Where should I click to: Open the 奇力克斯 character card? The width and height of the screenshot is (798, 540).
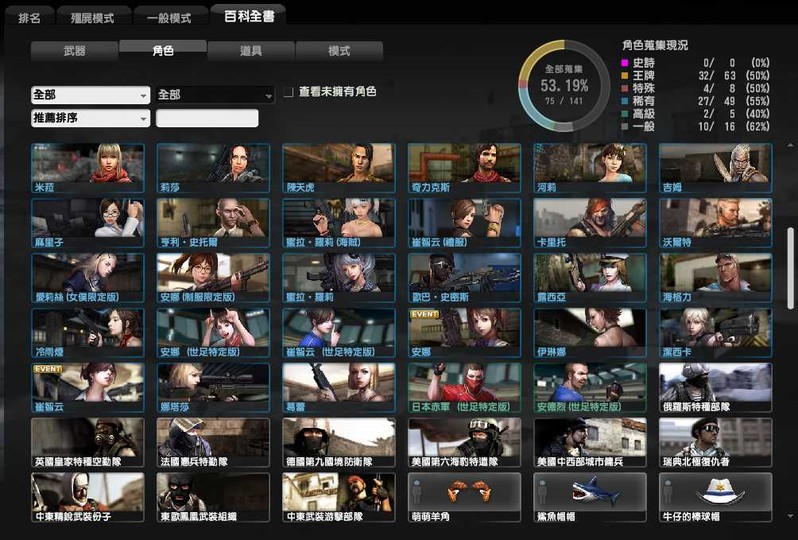[x=465, y=168]
